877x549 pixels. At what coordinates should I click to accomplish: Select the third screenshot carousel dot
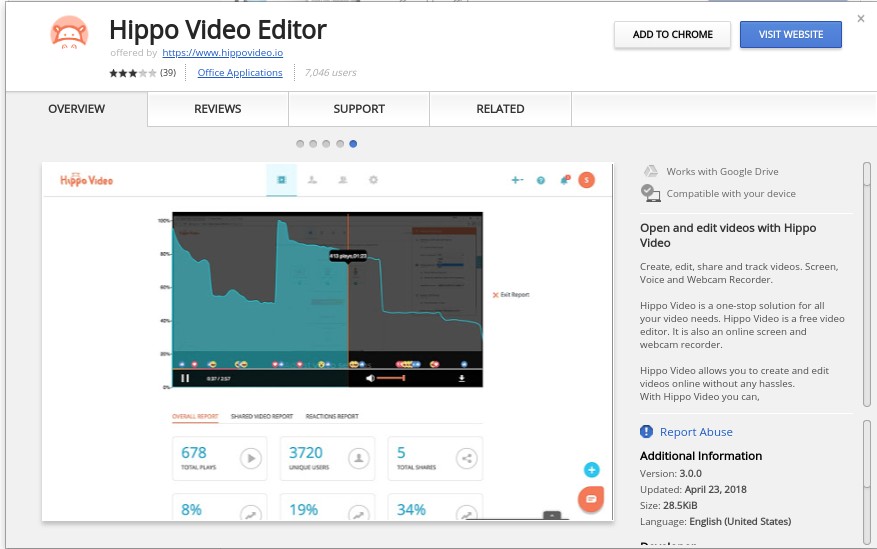point(326,144)
